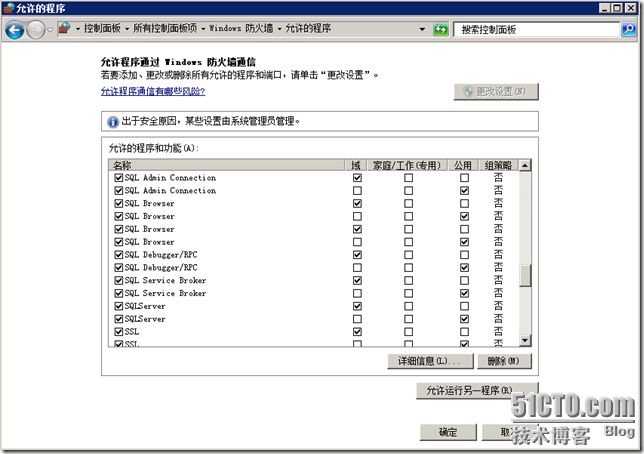Click 允许运行另一程序(R) button
644x454 pixels.
476,391
